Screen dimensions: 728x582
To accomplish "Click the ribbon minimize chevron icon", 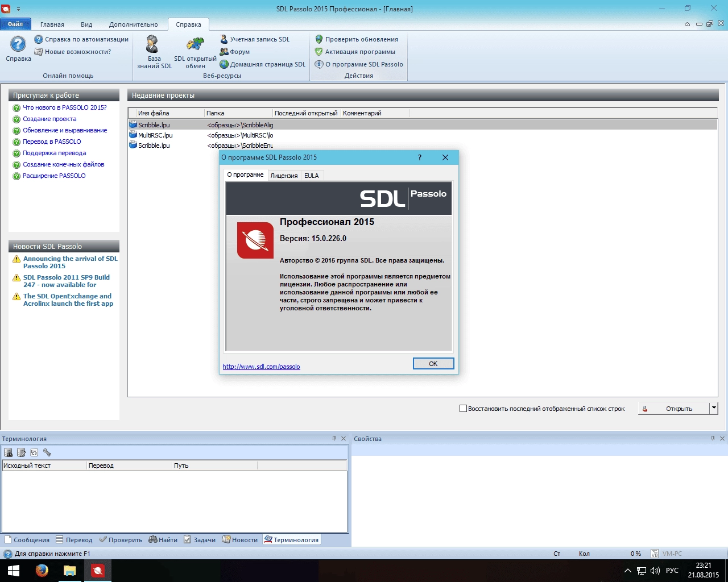I will [x=688, y=24].
